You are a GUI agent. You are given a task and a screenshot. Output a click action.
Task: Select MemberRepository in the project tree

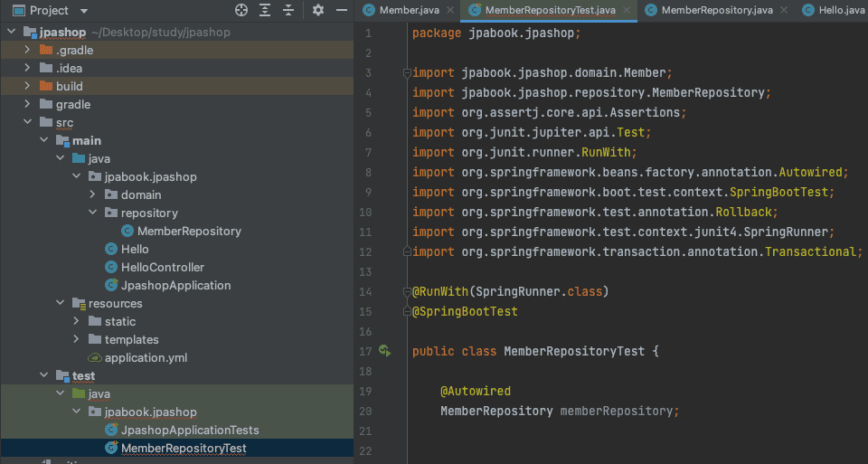point(189,231)
